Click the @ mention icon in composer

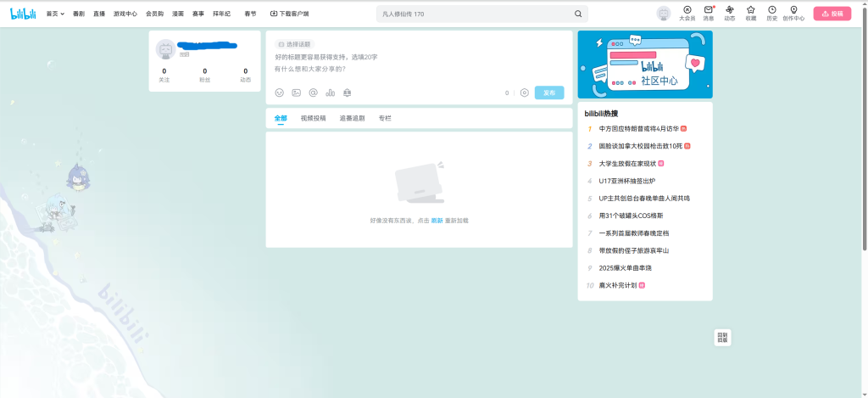click(x=313, y=92)
